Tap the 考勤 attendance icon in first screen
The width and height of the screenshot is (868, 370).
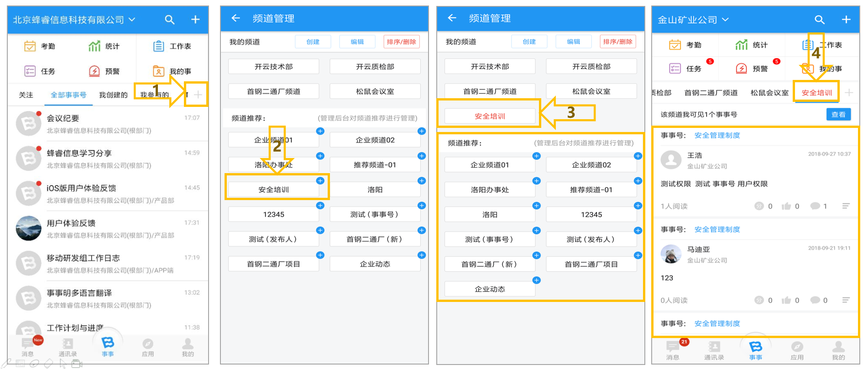(x=30, y=46)
